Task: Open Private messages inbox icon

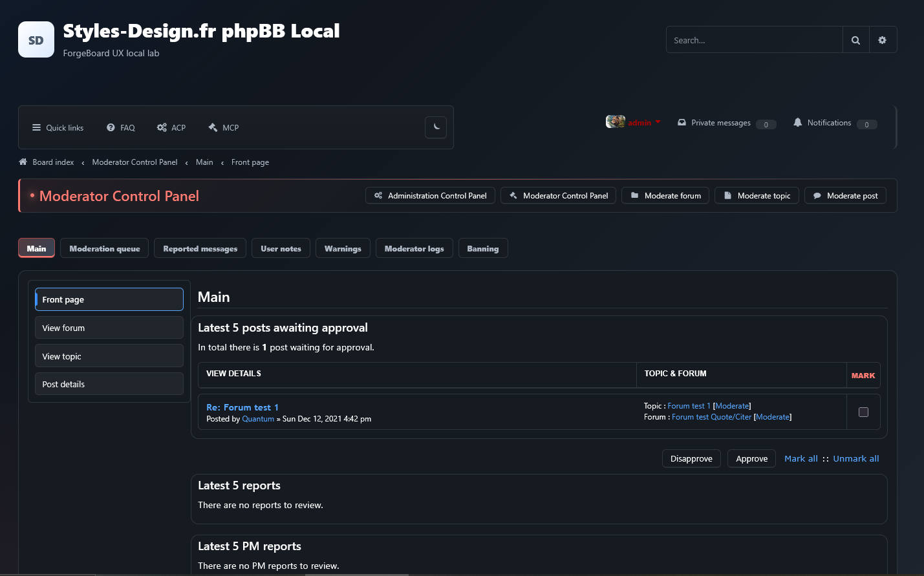Action: pos(682,122)
